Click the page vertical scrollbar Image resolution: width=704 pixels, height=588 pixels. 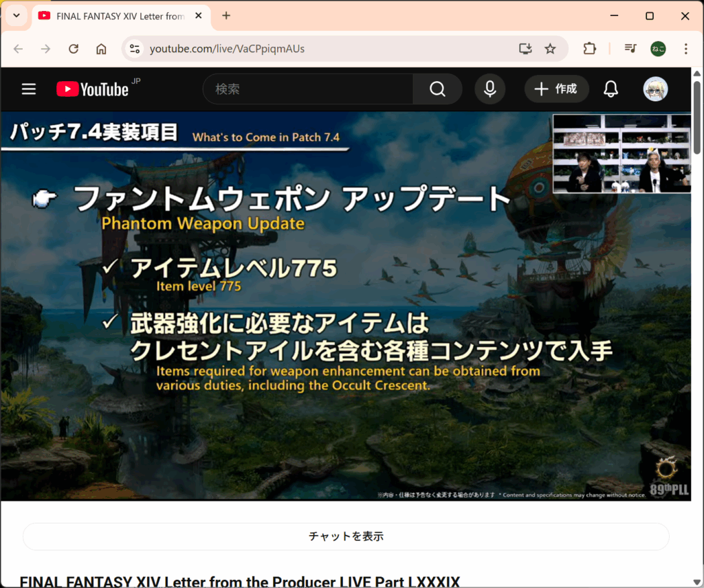coord(697,117)
